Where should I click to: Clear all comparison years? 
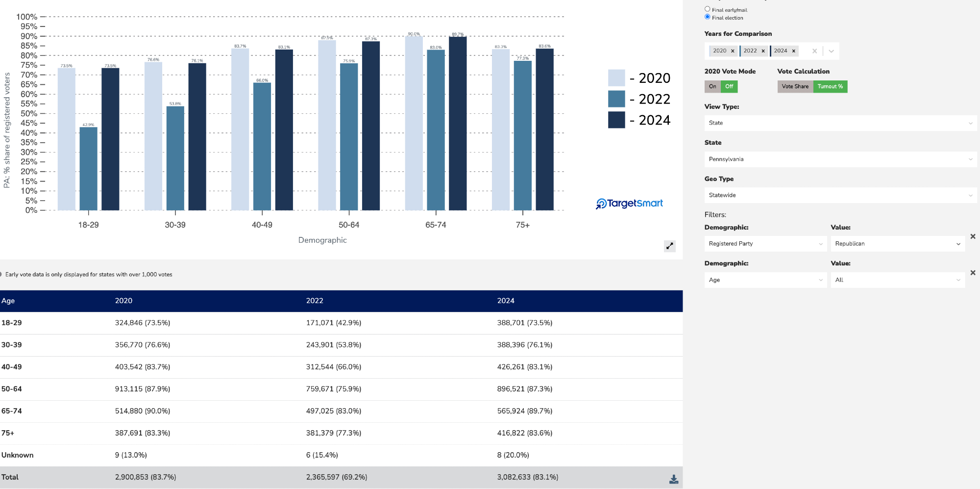(814, 51)
